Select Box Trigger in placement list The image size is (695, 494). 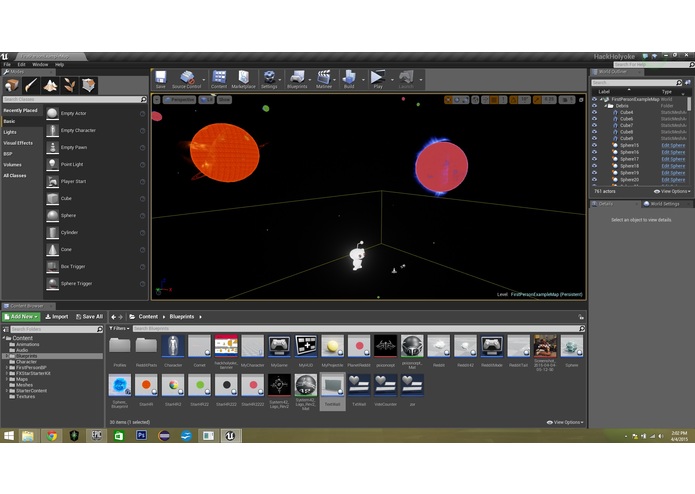pyautogui.click(x=96, y=266)
